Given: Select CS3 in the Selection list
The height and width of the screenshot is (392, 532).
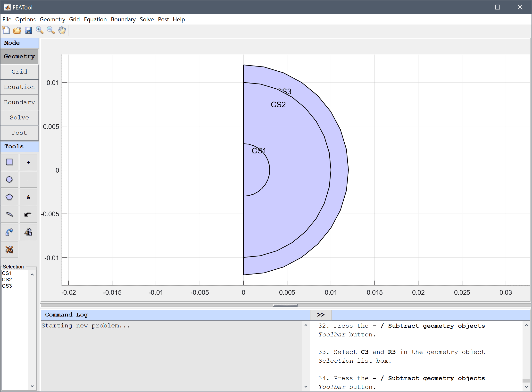Looking at the screenshot, I should coord(15,286).
